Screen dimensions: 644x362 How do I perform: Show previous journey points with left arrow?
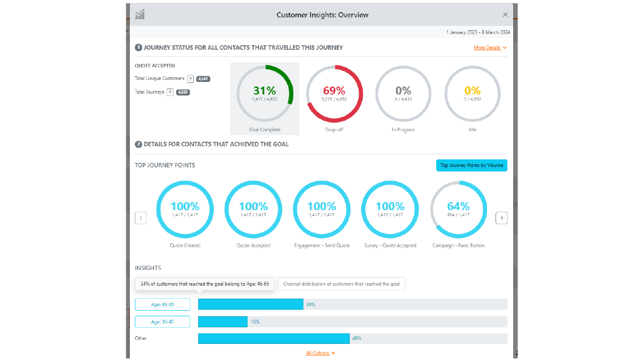click(x=141, y=218)
